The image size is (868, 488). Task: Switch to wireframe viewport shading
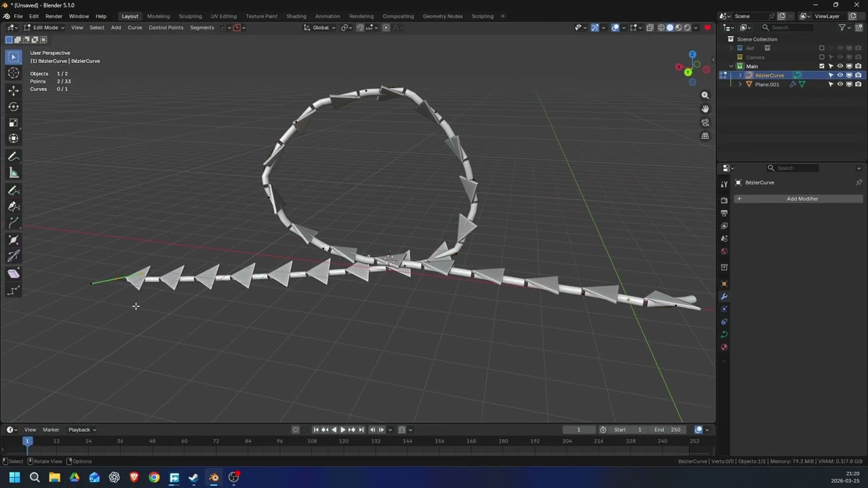pos(661,28)
